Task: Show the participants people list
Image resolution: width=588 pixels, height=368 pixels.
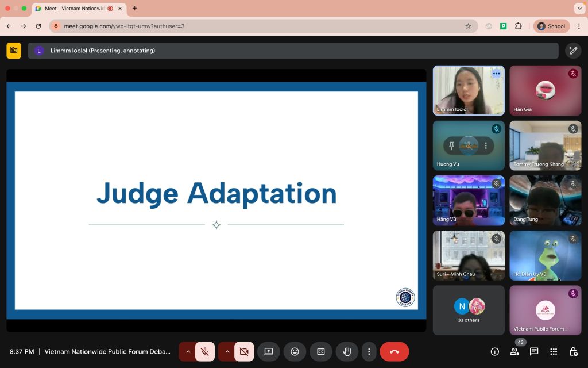Action: point(514,352)
